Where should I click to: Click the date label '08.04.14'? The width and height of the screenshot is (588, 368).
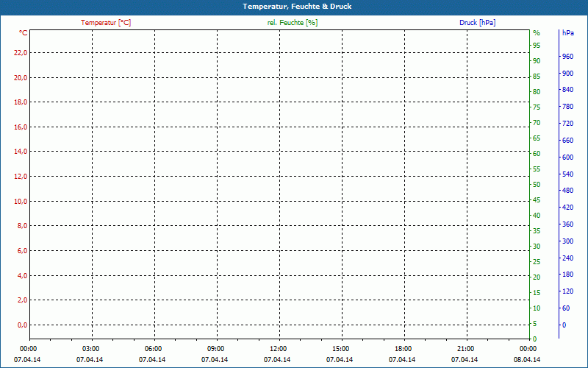[527, 360]
